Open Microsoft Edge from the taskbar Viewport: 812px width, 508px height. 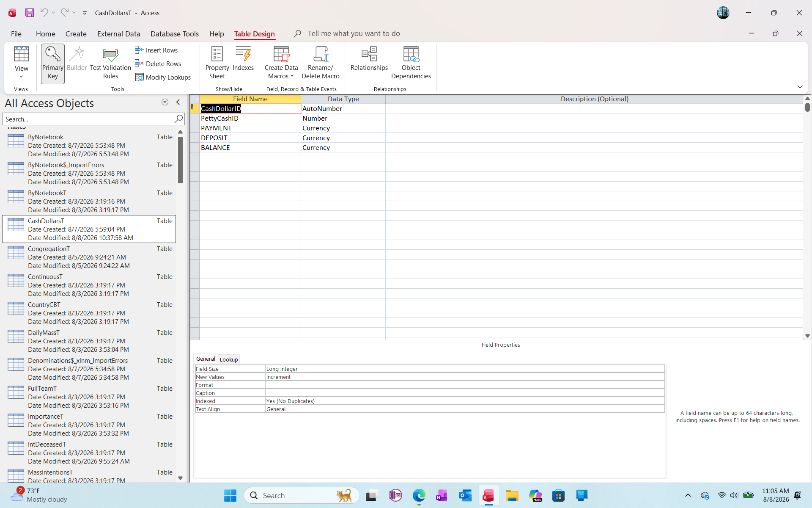click(x=419, y=495)
